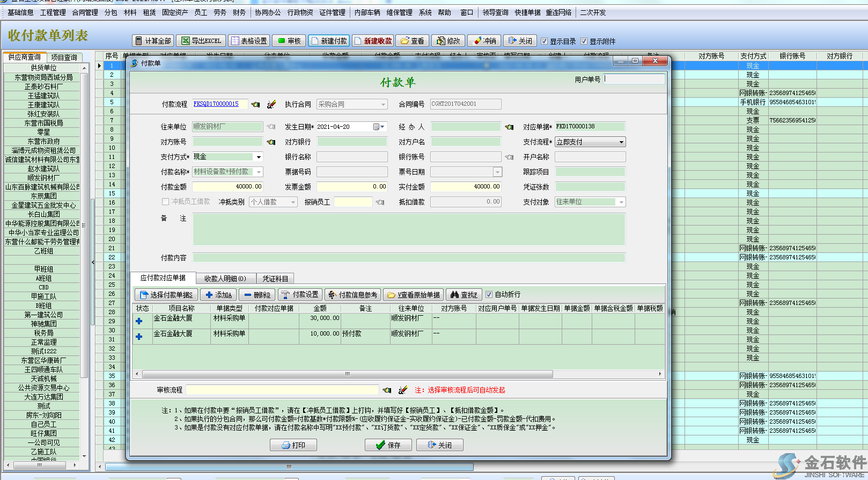
Task: Uncheck the 显示目录 checkbox
Action: click(545, 41)
